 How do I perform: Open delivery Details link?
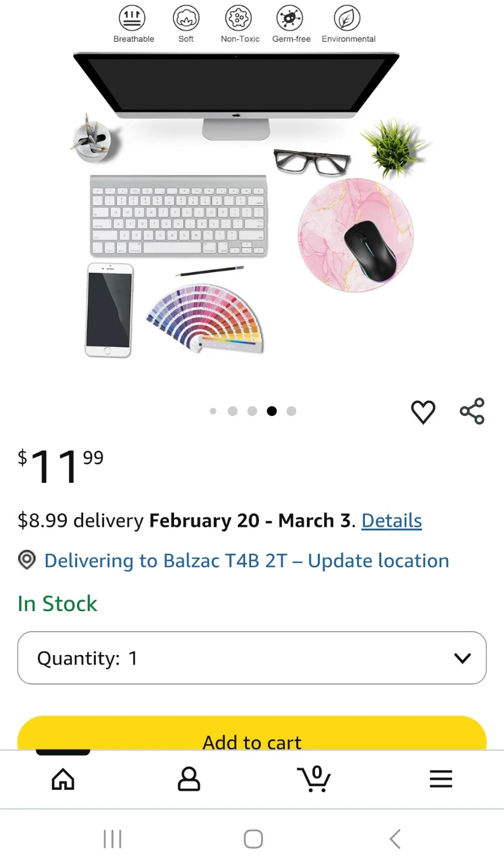tap(391, 520)
